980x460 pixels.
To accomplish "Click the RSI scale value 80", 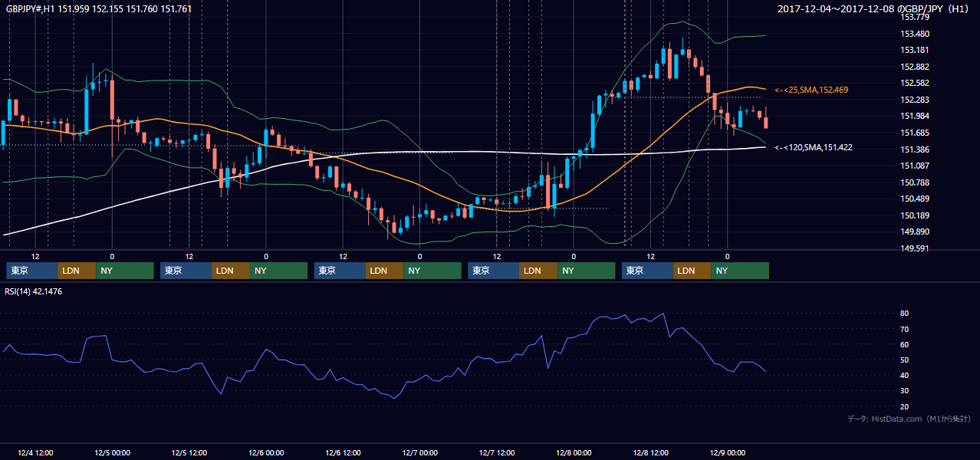I will pos(905,314).
